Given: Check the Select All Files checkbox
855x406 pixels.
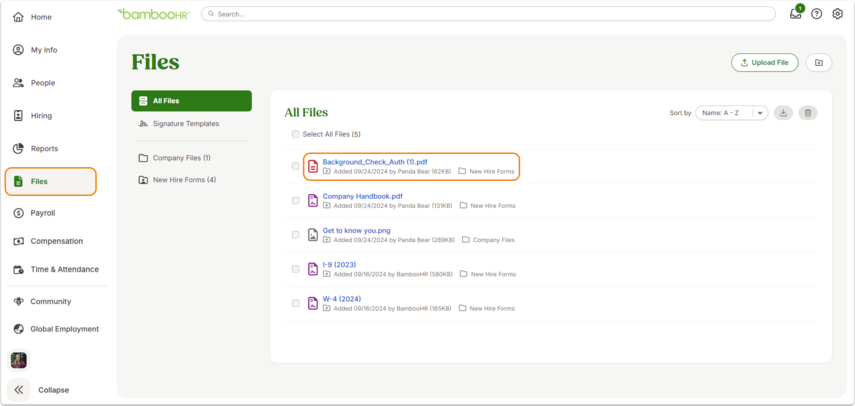Looking at the screenshot, I should point(296,134).
